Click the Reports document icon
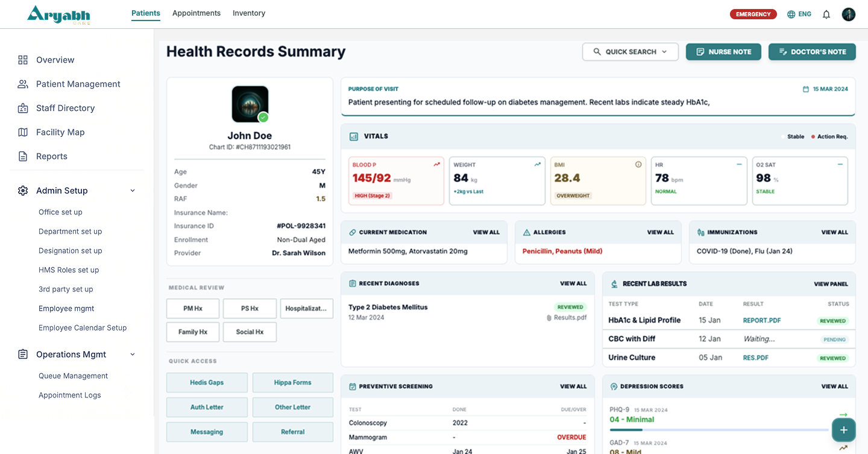The image size is (868, 454). pos(23,156)
